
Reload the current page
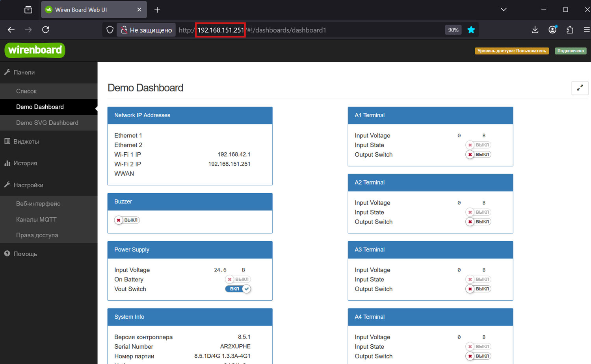(46, 30)
